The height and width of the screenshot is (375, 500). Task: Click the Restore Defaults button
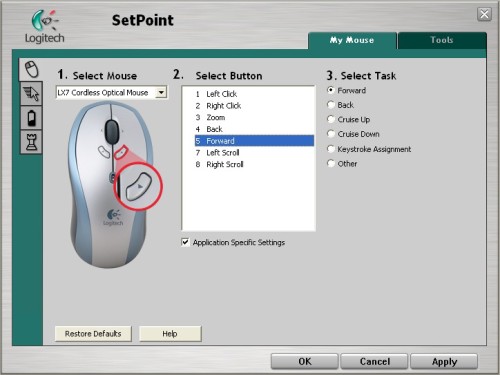tap(93, 334)
